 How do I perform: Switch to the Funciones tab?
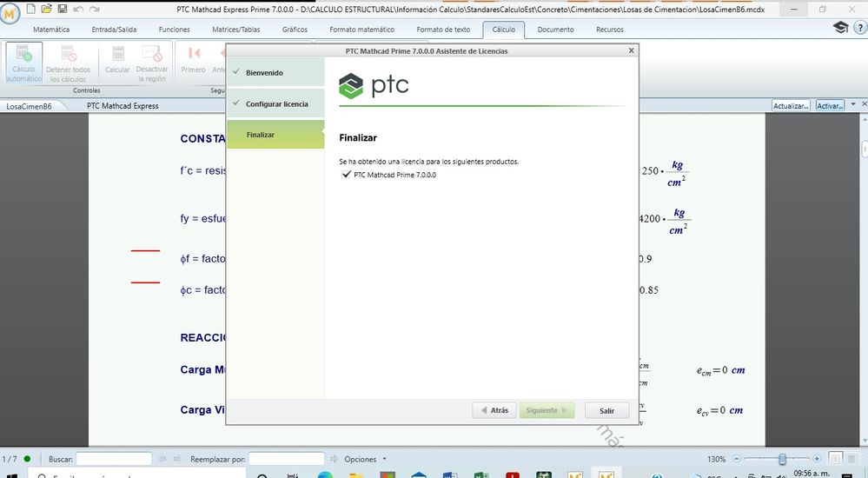pyautogui.click(x=175, y=30)
